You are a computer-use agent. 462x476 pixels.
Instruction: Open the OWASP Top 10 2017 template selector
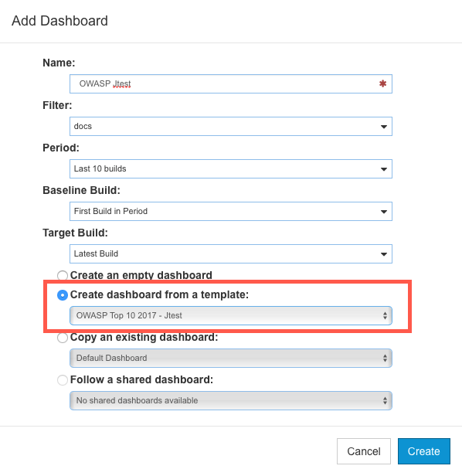tap(231, 316)
